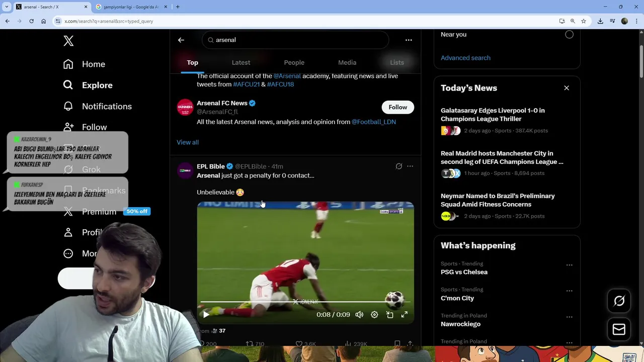
Task: Seek on the video progress bar
Action: [305, 302]
